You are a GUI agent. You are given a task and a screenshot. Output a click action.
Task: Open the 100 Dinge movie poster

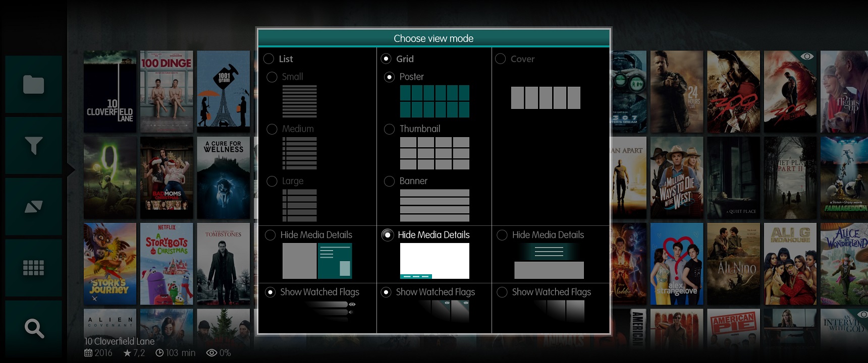[x=167, y=92]
